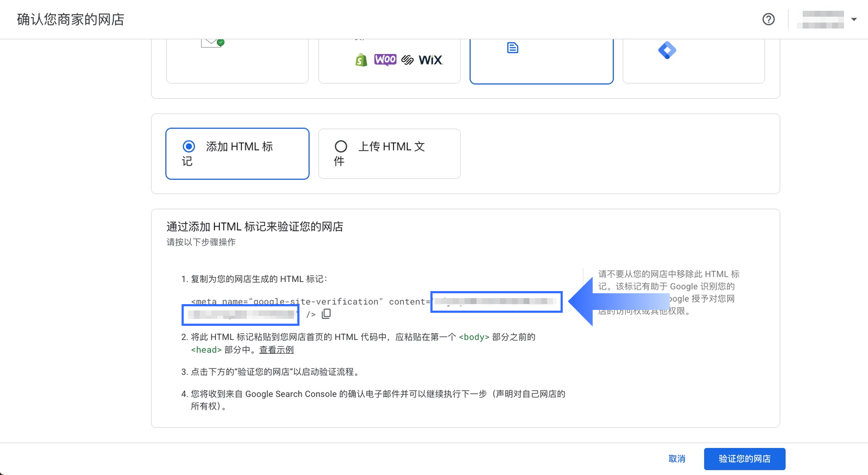Open the account dropdown arrow

854,19
